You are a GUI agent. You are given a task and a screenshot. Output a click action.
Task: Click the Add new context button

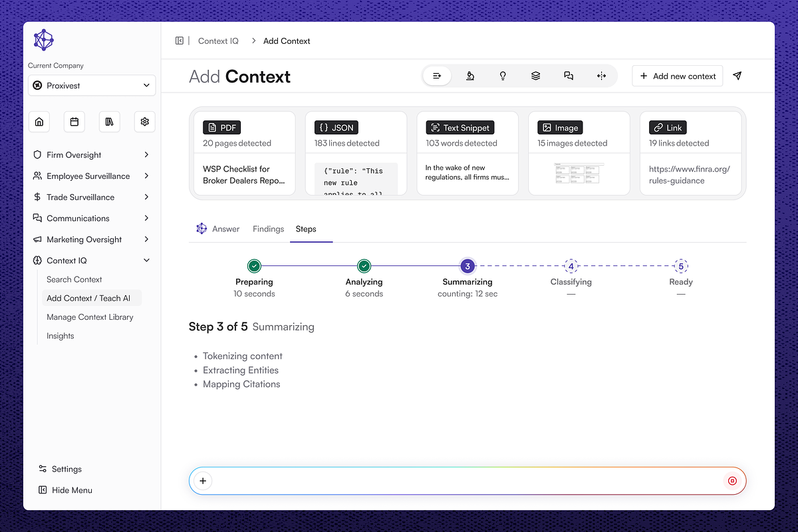click(x=677, y=76)
